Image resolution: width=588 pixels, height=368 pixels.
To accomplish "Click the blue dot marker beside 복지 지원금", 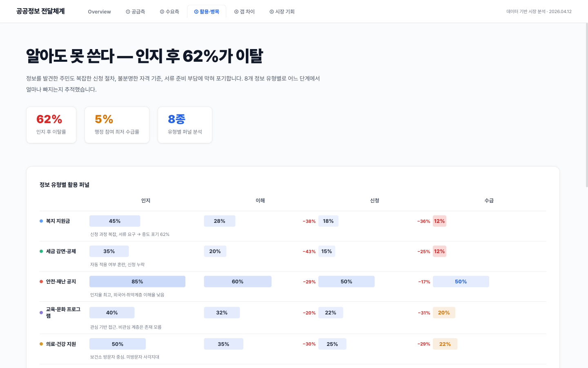I will tap(40, 221).
